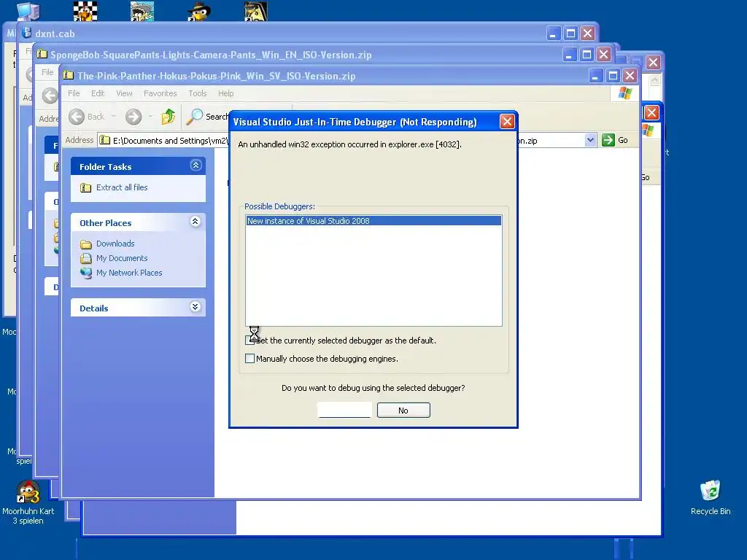Click the zip icon in SpongeBob title bar
Screen dimensions: 747x560
[42, 54]
